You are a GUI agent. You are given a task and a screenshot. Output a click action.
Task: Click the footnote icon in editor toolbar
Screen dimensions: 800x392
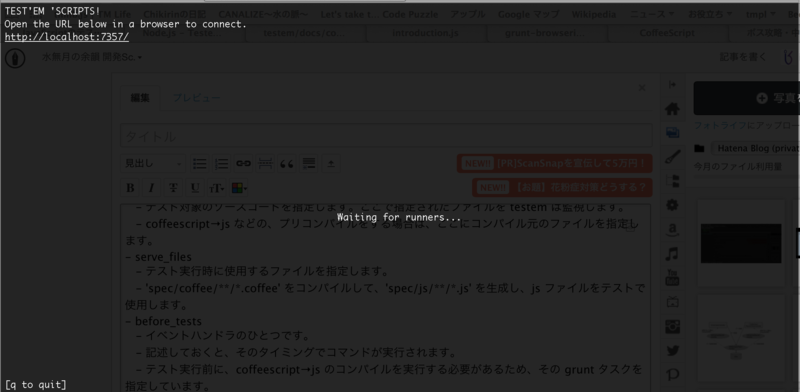(309, 163)
